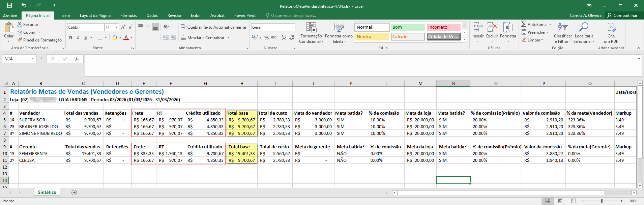
Task: Click the Recortar scissors icon
Action: coord(20,24)
